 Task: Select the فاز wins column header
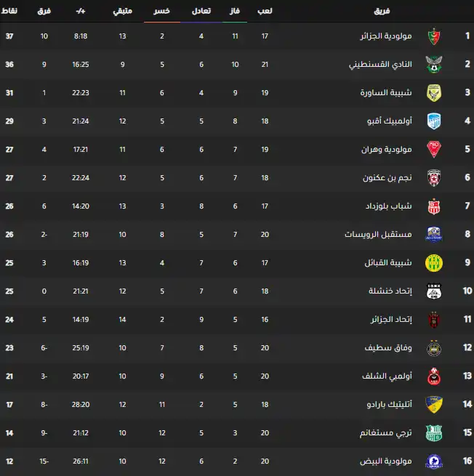click(235, 12)
